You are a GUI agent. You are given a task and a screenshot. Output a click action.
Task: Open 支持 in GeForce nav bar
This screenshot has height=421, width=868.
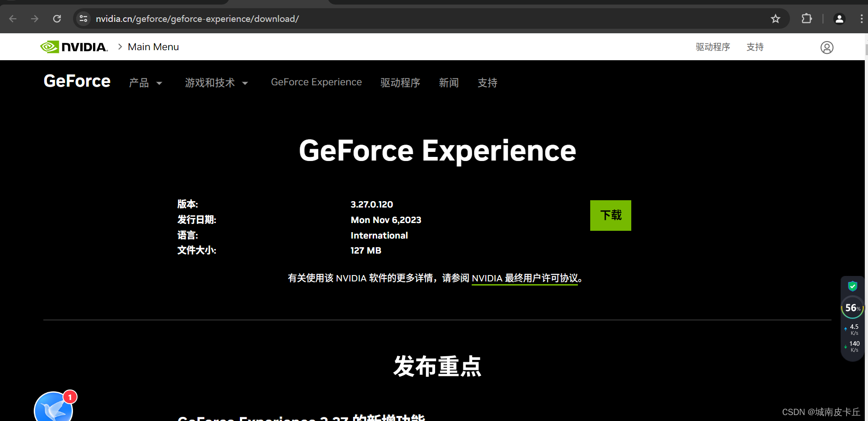coord(488,83)
